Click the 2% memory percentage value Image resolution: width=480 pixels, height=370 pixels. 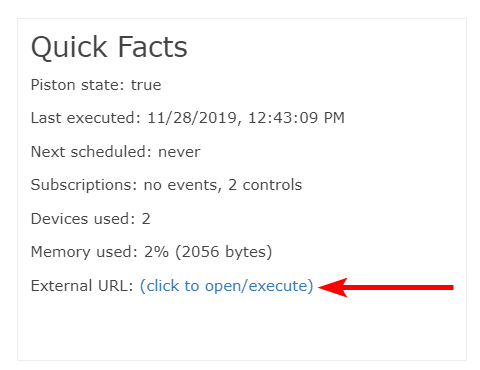156,252
